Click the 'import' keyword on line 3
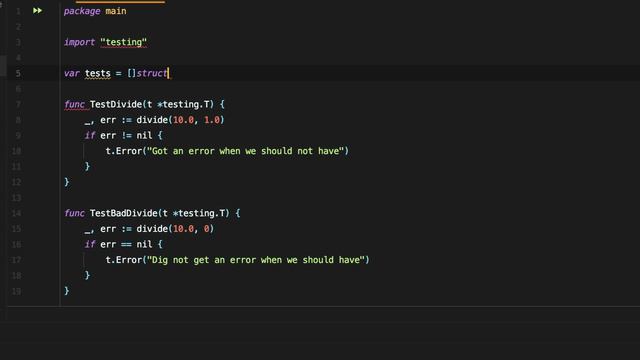This screenshot has height=360, width=640. click(x=79, y=42)
